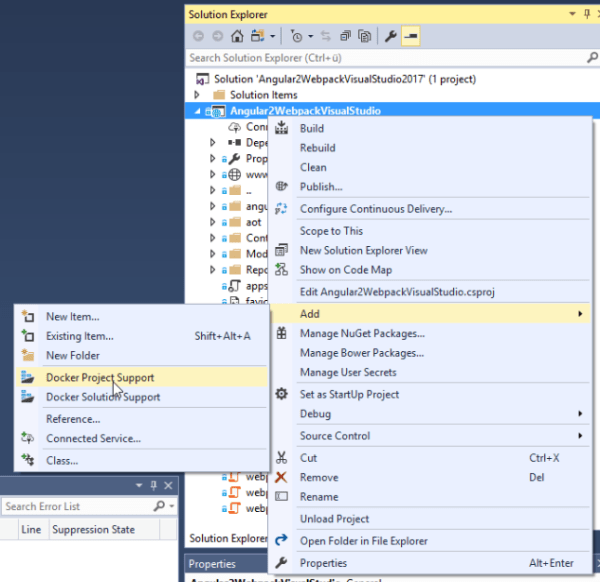Open the Debug submenu

point(430,414)
